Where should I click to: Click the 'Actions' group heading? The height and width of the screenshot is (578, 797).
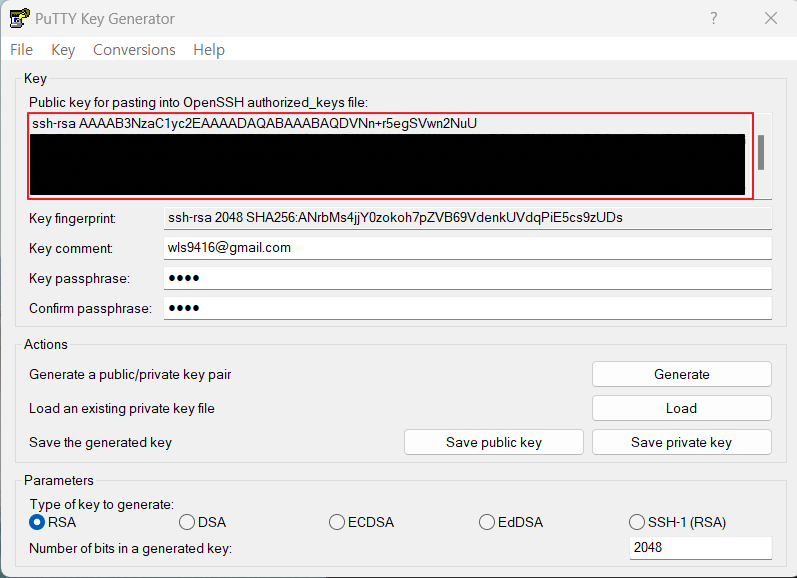point(46,344)
